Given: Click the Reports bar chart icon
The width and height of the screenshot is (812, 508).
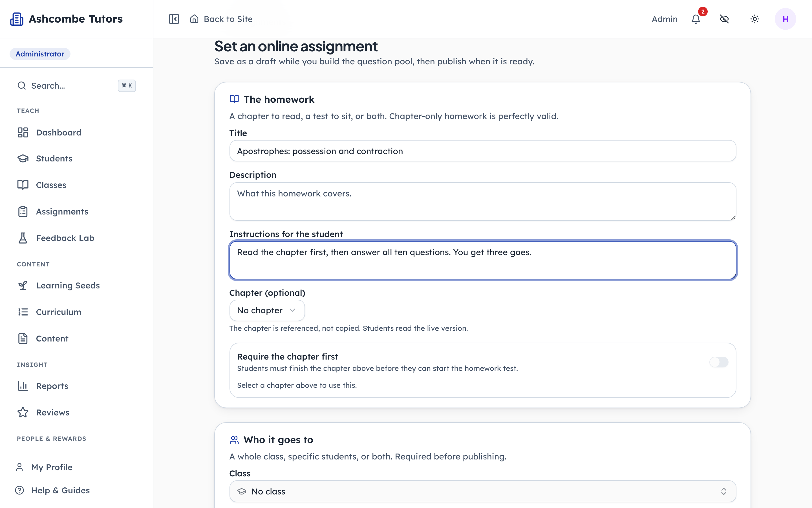Looking at the screenshot, I should (23, 386).
